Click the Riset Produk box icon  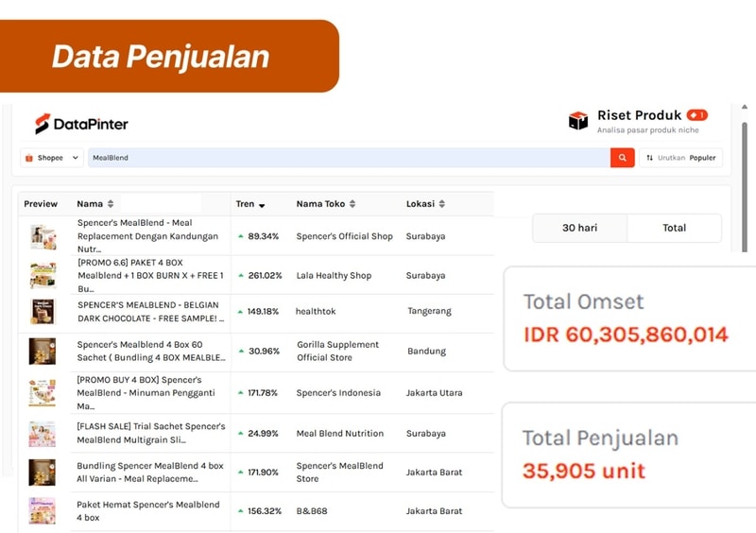coord(577,121)
